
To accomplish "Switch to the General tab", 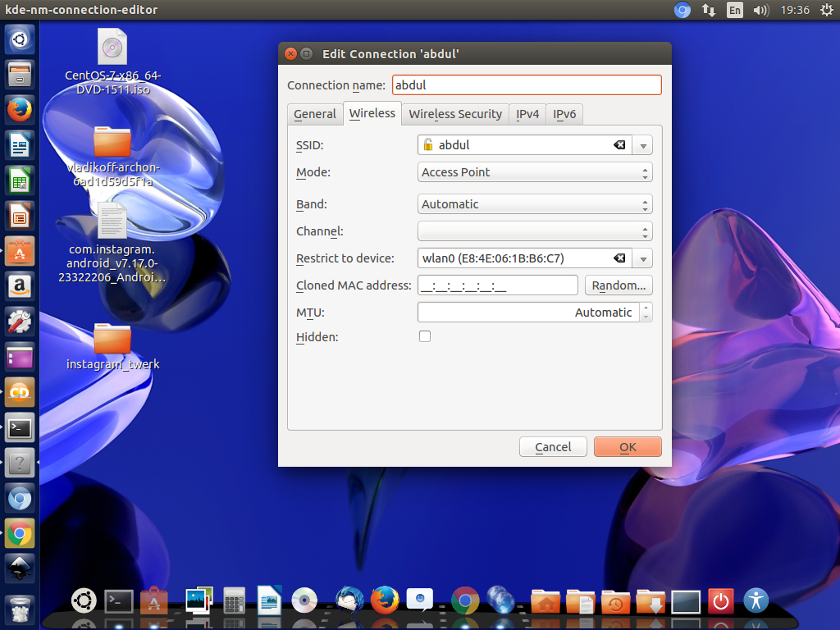I will [x=315, y=114].
